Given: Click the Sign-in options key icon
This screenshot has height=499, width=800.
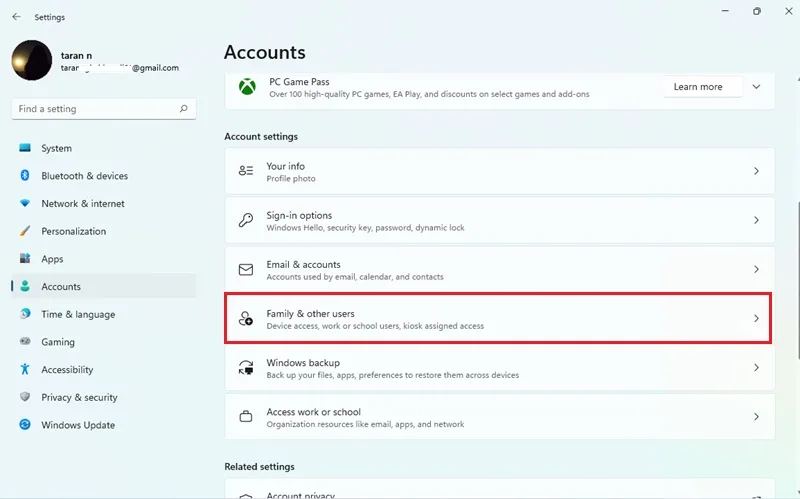Looking at the screenshot, I should tap(246, 220).
